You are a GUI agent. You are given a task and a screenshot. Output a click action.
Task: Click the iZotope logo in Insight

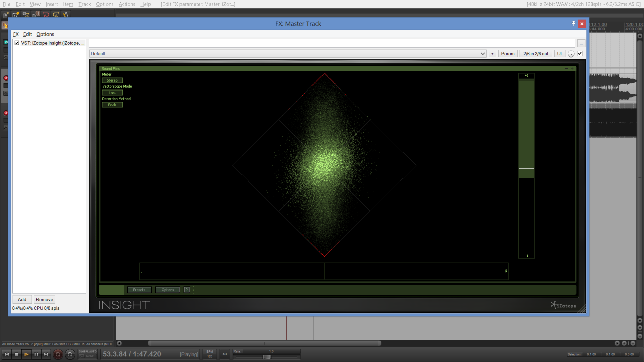[563, 305]
